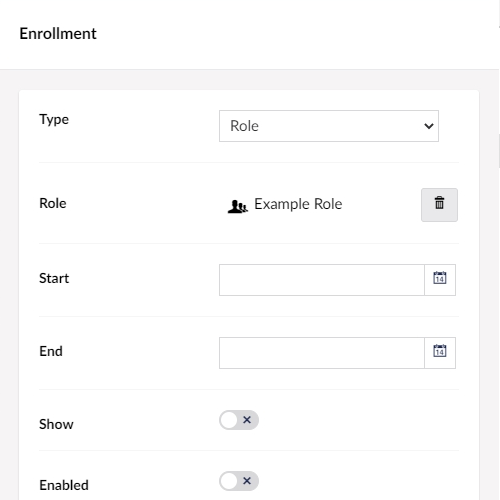500x500 pixels.
Task: Open the End date calendar picker
Action: click(440, 353)
